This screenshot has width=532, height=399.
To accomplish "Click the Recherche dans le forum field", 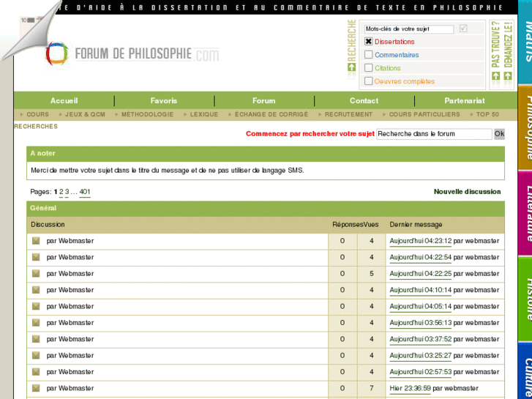I will tap(434, 134).
